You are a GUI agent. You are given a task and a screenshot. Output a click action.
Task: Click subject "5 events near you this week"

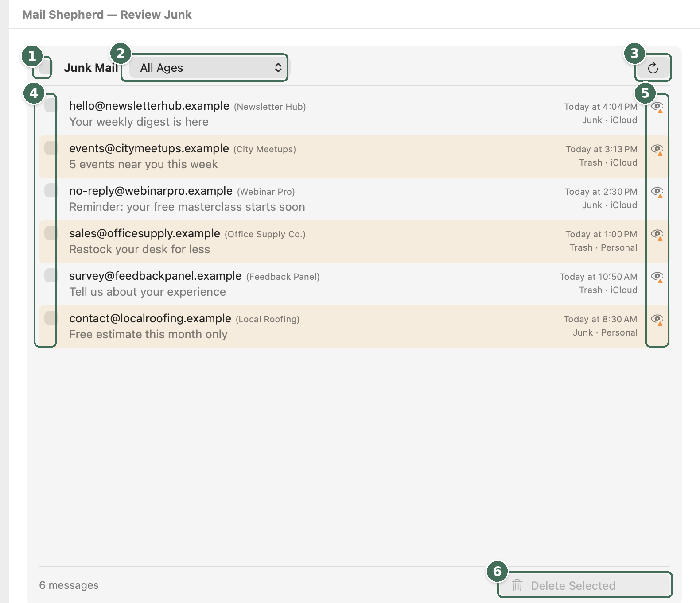144,164
